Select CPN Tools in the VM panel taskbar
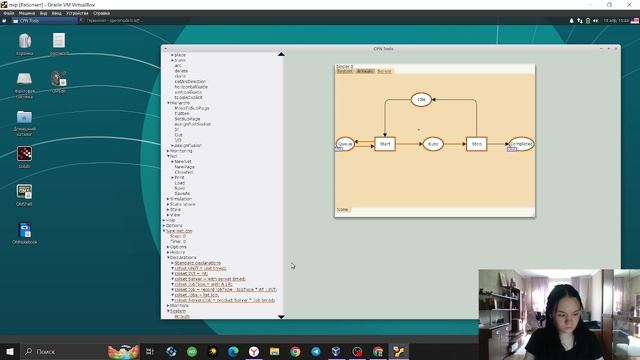The height and width of the screenshot is (360, 640). pyautogui.click(x=44, y=20)
